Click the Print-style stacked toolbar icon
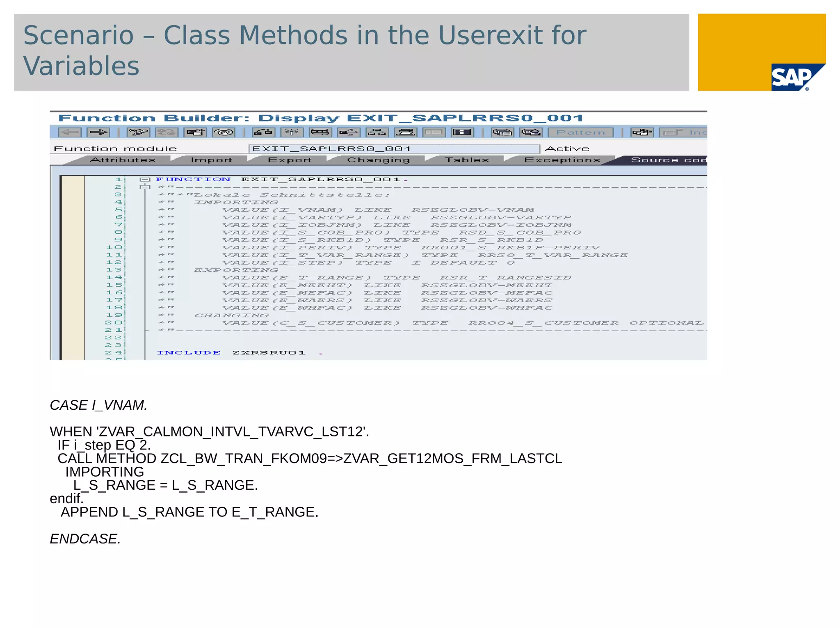Image resolution: width=840 pixels, height=630 pixels. tap(406, 132)
